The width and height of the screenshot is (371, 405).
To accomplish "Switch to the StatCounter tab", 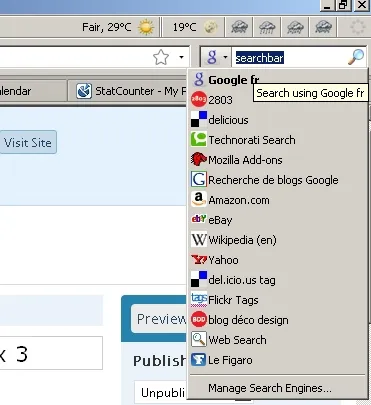I will point(127,91).
